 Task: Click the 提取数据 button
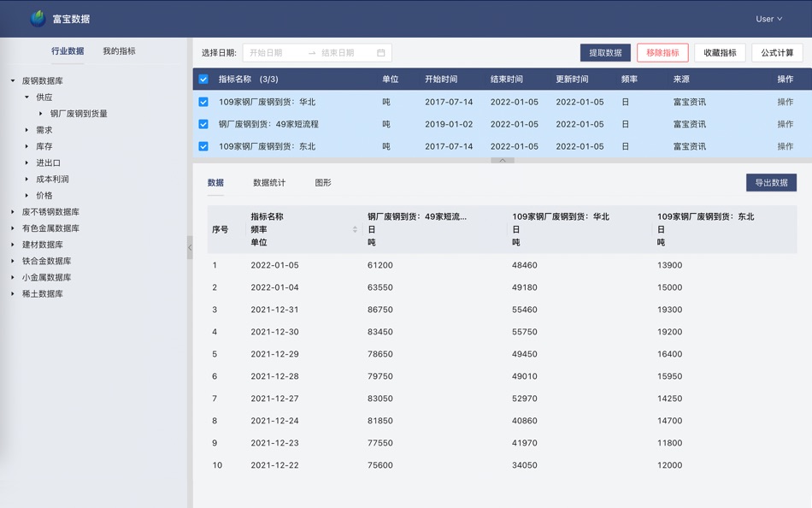coord(605,53)
